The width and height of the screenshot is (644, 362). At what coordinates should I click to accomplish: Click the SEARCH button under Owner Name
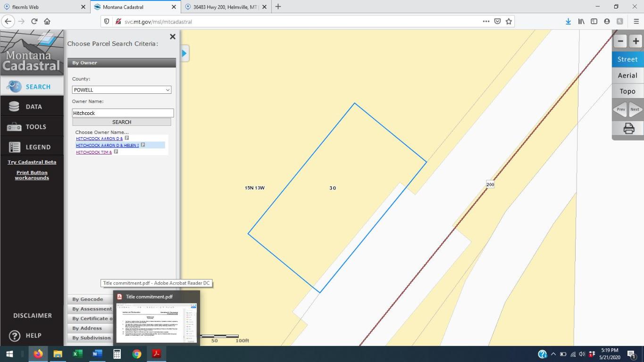tap(122, 122)
